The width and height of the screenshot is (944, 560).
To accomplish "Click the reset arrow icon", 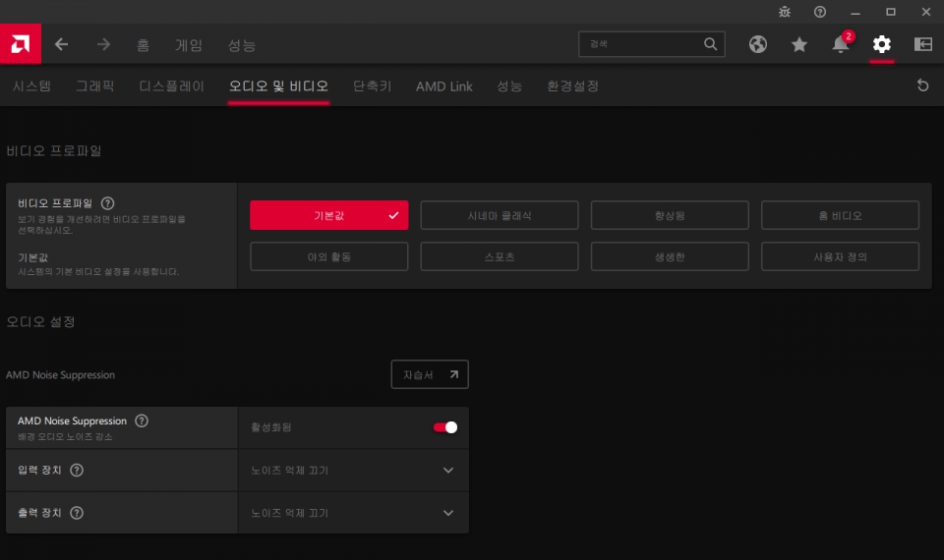I will click(x=923, y=85).
